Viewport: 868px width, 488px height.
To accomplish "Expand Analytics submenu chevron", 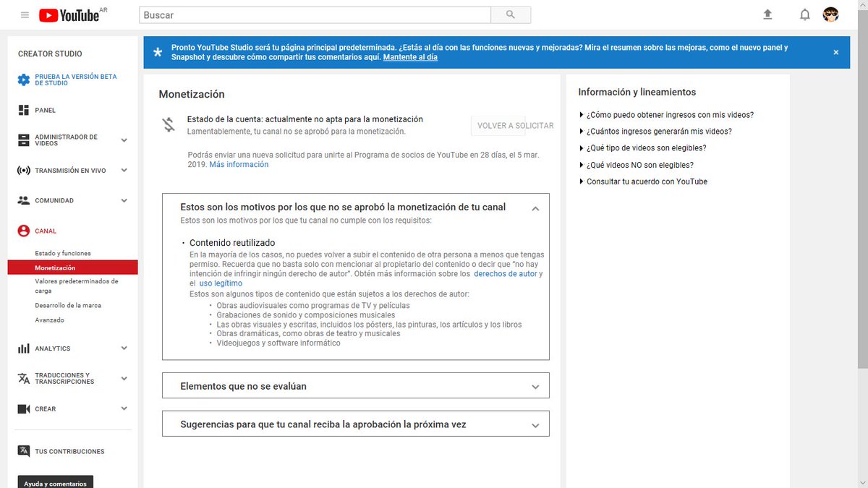I will click(124, 348).
